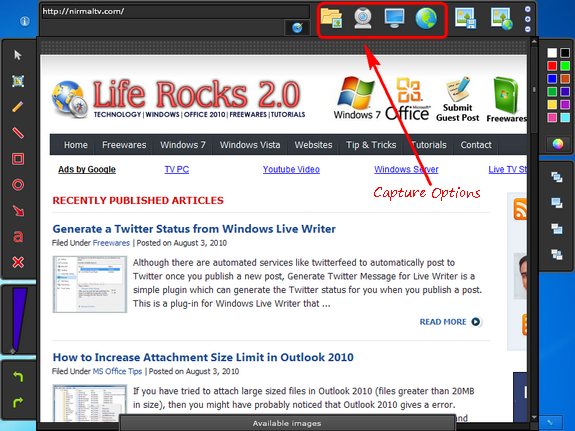Screen dimensions: 575x431
Task: Pick the orange-brown color swatch
Action: (565, 78)
